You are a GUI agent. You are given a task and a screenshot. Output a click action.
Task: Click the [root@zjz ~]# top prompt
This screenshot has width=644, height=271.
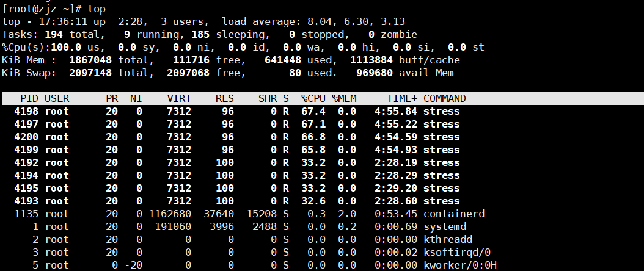click(54, 9)
